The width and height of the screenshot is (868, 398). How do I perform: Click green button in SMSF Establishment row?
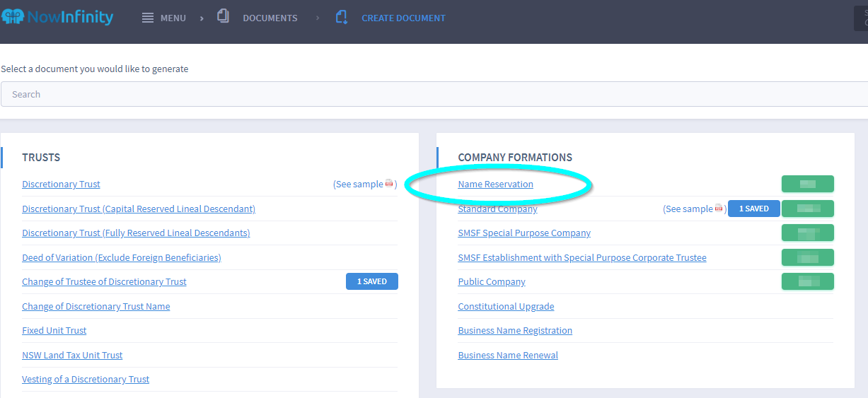[x=808, y=257]
